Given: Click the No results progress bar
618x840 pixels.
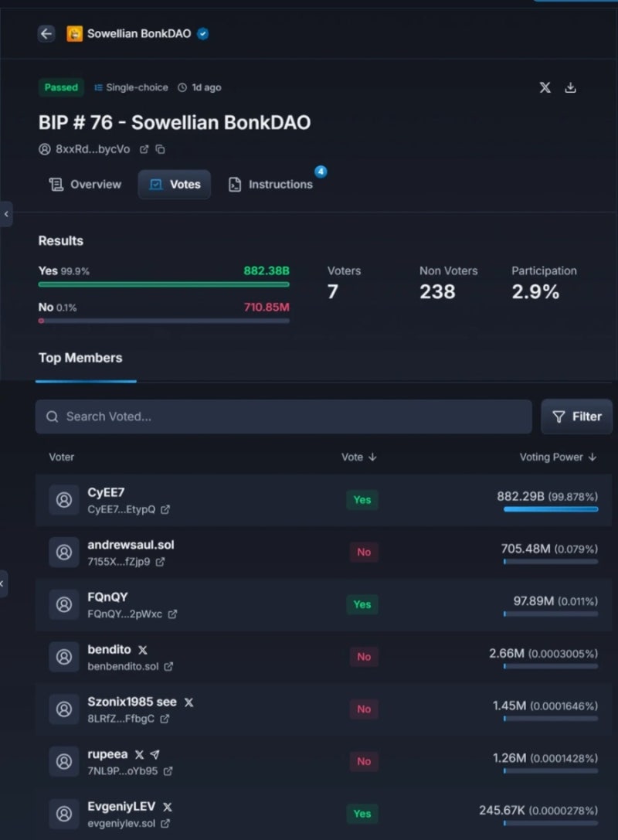Looking at the screenshot, I should [164, 321].
